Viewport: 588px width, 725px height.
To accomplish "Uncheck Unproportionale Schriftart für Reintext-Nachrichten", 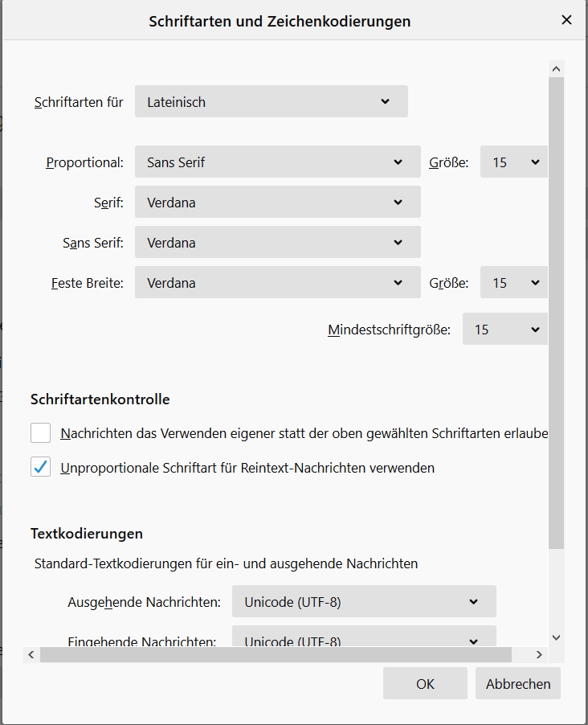I will (41, 467).
